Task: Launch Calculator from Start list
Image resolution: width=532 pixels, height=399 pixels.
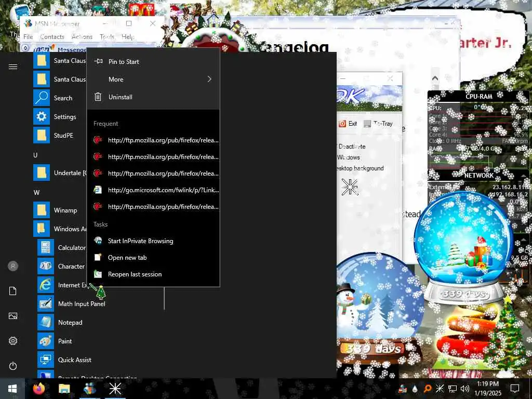Action: (x=62, y=248)
